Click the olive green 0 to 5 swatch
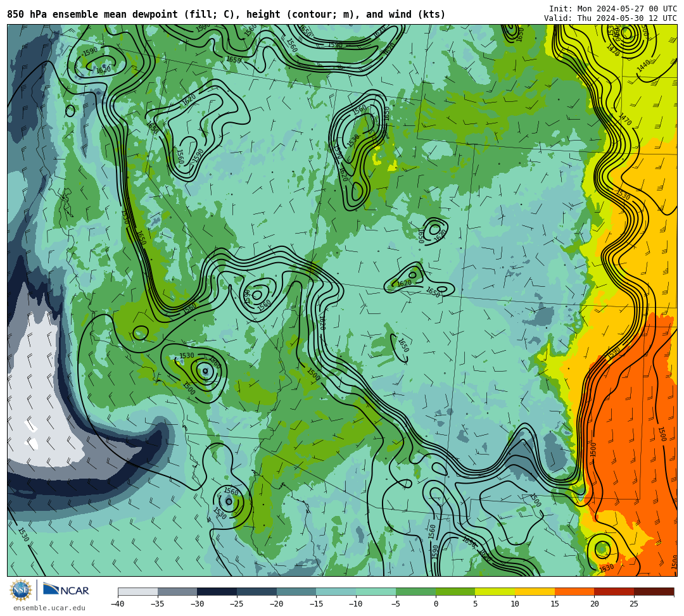 (455, 591)
